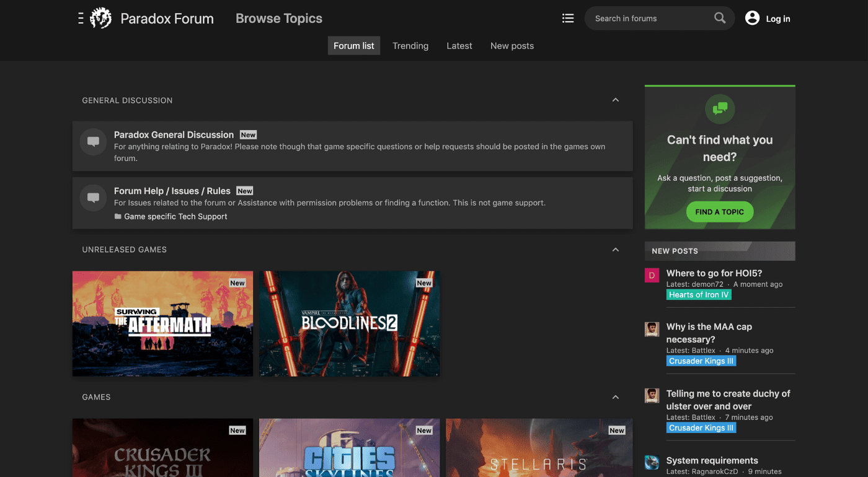Click the GAMES section title

(x=96, y=397)
